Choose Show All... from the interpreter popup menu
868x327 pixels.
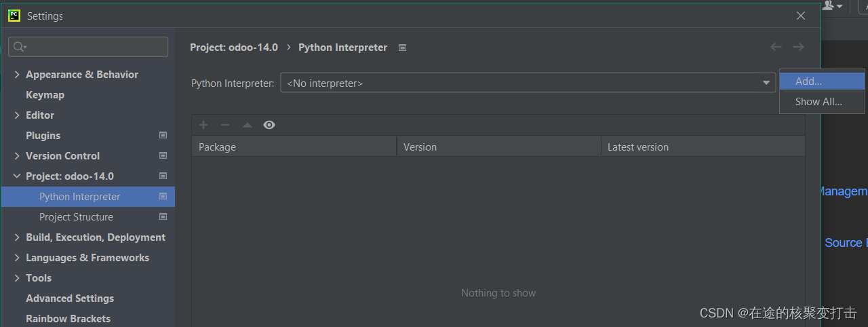point(822,102)
